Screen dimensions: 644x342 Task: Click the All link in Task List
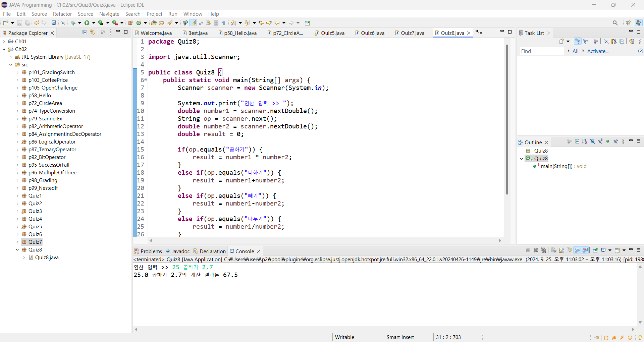pyautogui.click(x=576, y=51)
